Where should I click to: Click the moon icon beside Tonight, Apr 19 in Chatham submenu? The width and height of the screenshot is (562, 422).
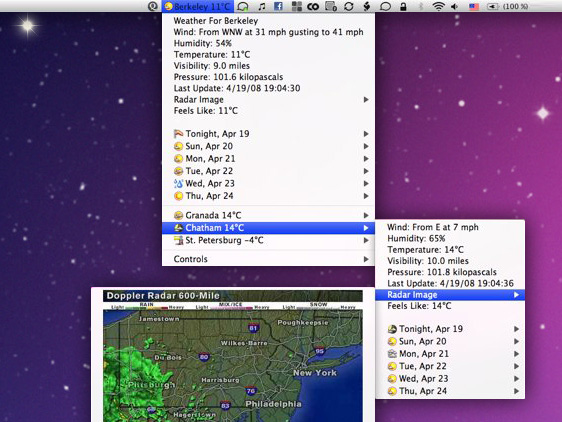click(x=392, y=329)
